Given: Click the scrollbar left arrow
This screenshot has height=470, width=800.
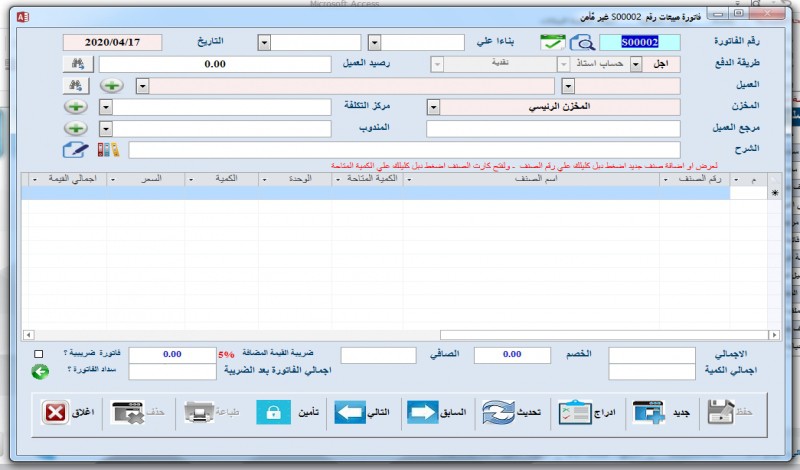Looking at the screenshot, I should tap(29, 335).
